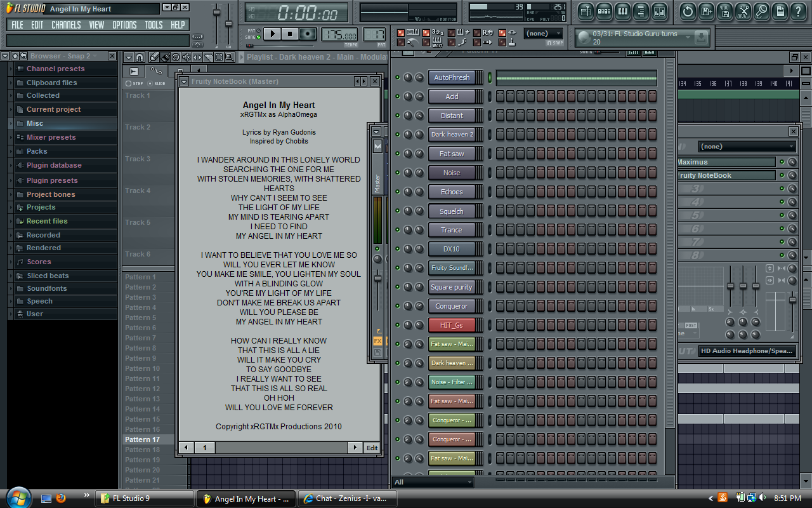Open the Piano Roll view icon
This screenshot has width=812, height=508.
[622, 11]
